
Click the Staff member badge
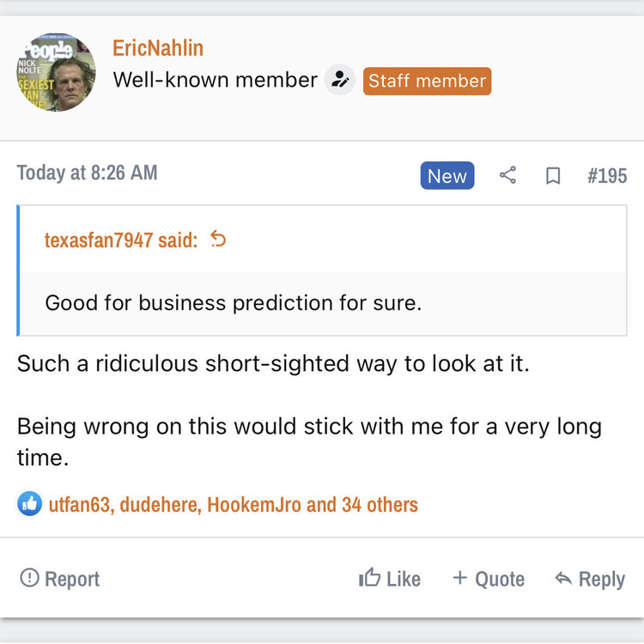(x=427, y=81)
